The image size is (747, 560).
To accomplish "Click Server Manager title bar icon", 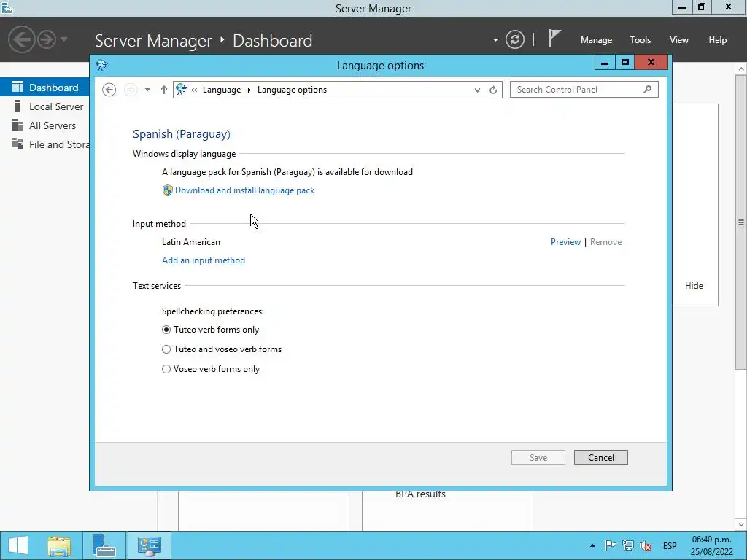I will (x=7, y=7).
